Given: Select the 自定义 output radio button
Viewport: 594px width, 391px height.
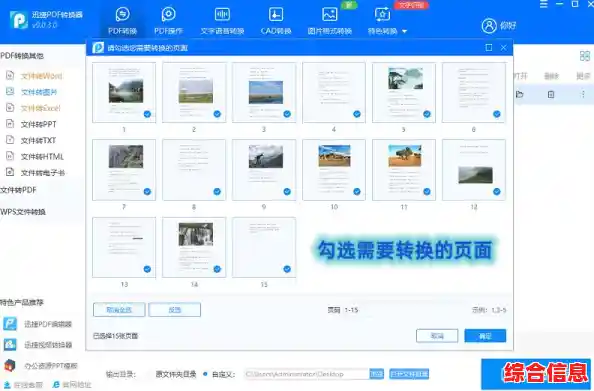Looking at the screenshot, I should click(x=205, y=374).
